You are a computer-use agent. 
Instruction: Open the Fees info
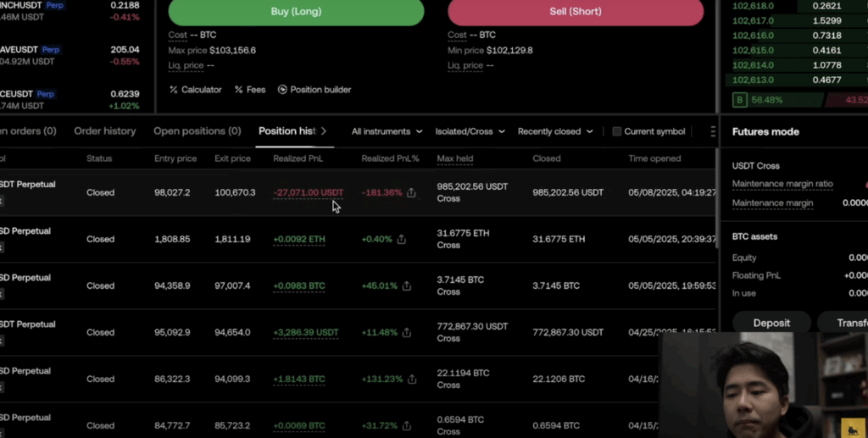coord(250,90)
